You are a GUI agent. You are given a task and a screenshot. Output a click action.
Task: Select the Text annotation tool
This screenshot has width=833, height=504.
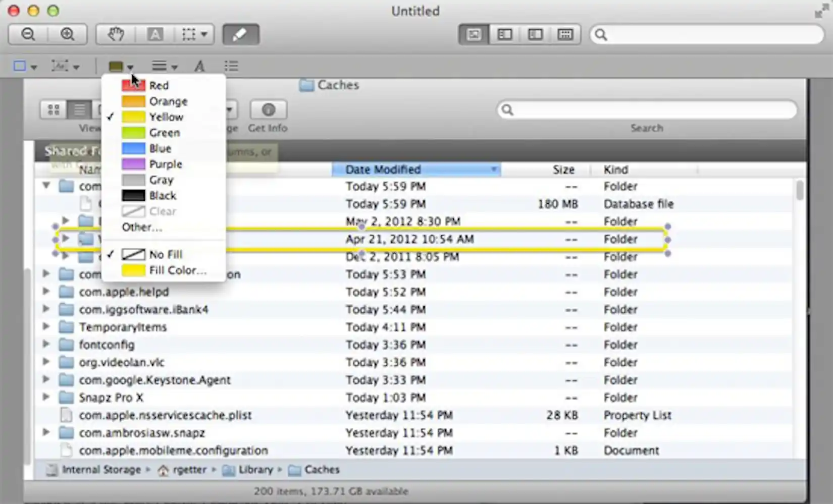coord(155,34)
